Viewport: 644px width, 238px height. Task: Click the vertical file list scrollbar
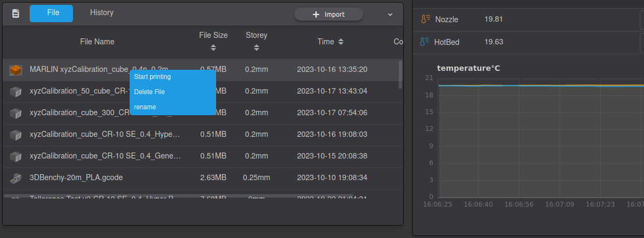400,74
